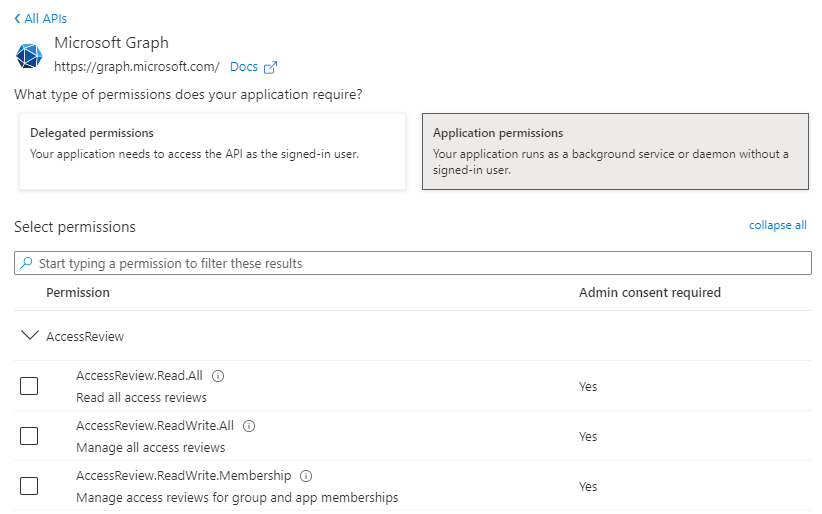Screen dimensions: 822x514
Task: Click collapse all link
Action: (x=777, y=226)
